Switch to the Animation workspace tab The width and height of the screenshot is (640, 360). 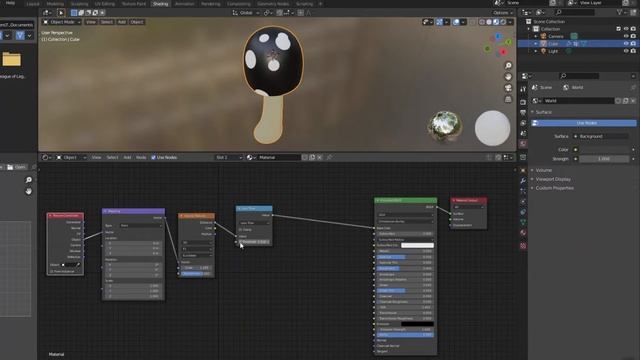click(x=184, y=4)
